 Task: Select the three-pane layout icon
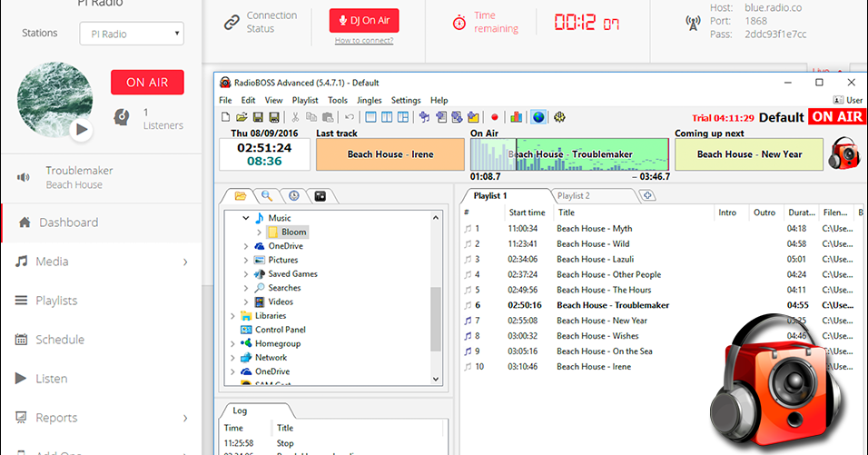(403, 117)
